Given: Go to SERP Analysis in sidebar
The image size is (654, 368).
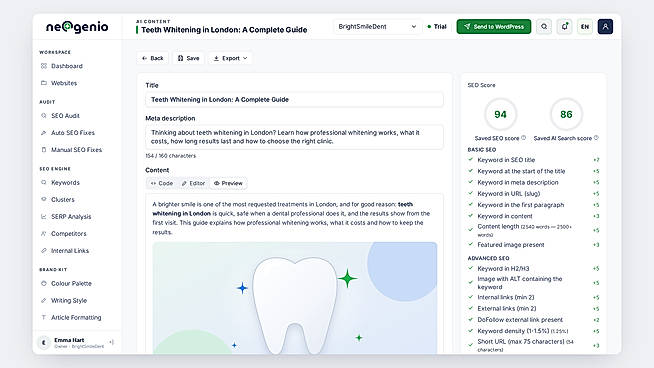Looking at the screenshot, I should (x=71, y=217).
